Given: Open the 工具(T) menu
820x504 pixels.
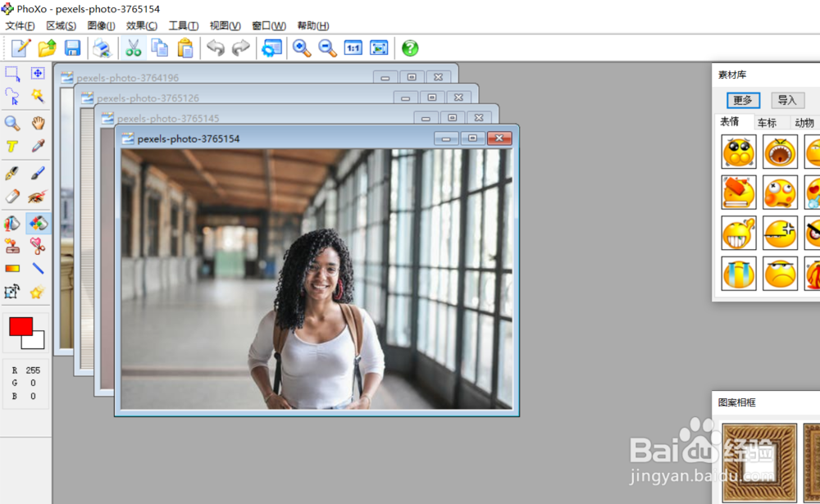Looking at the screenshot, I should [183, 25].
